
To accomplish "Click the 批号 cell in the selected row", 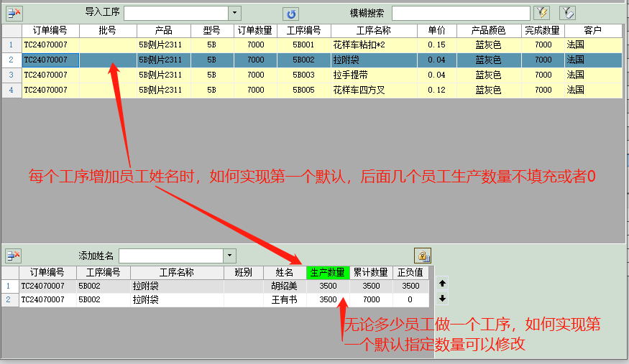I will click(108, 60).
